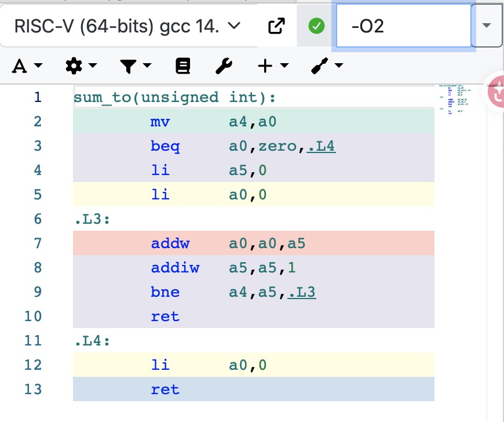
Task: Open compiler in popout window icon
Action: tap(276, 26)
